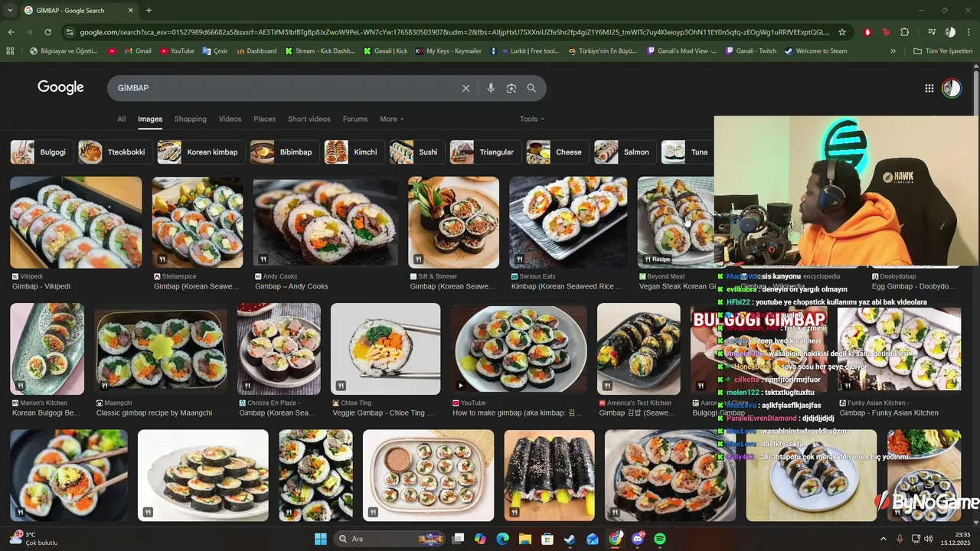Open Classic gimbap recipe by Maangchi image

(x=161, y=349)
